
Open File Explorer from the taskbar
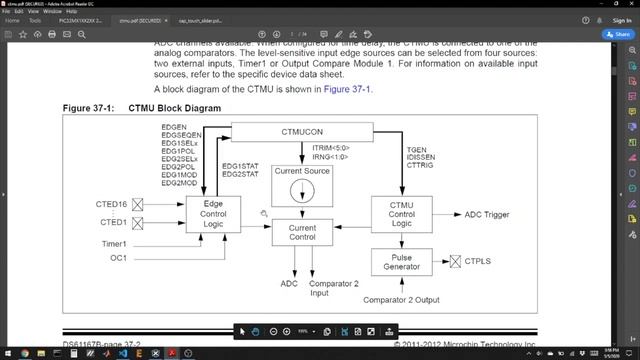point(41,353)
